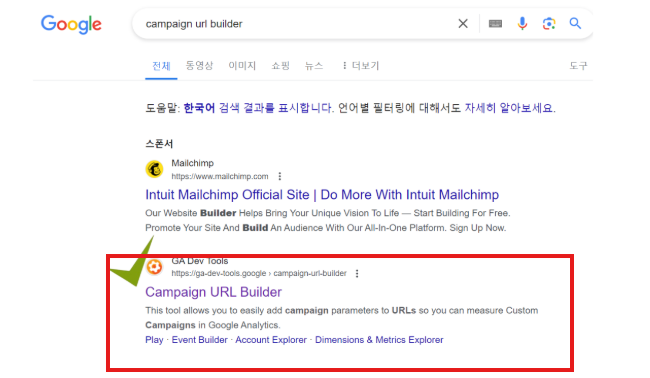Click the Mailchimp site name text

click(193, 163)
